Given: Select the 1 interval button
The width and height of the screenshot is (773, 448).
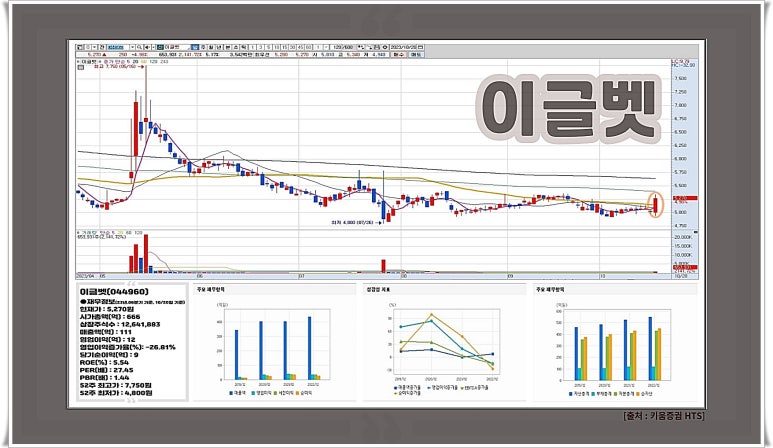Looking at the screenshot, I should (252, 47).
